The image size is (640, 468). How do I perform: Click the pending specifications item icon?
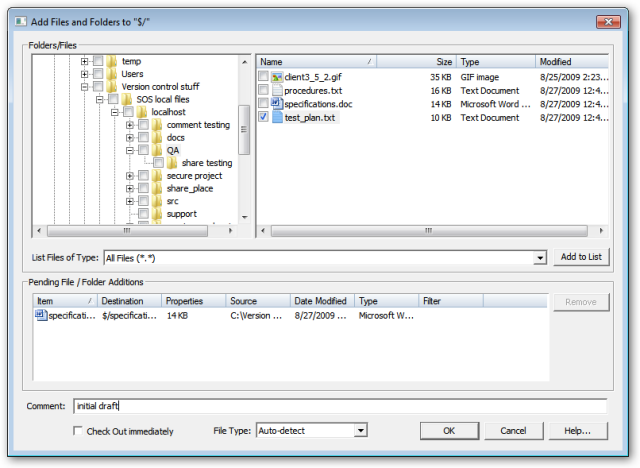point(41,315)
